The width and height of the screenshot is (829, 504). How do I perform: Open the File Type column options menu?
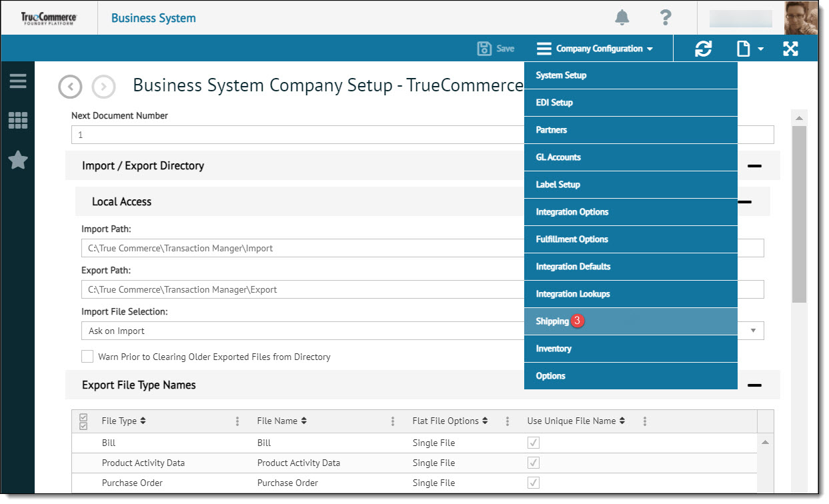point(237,421)
